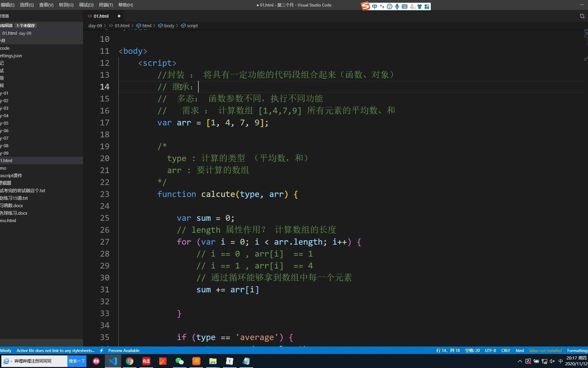Open 01.html day-09 in open editors
The image size is (588, 368).
pyautogui.click(x=42, y=33)
